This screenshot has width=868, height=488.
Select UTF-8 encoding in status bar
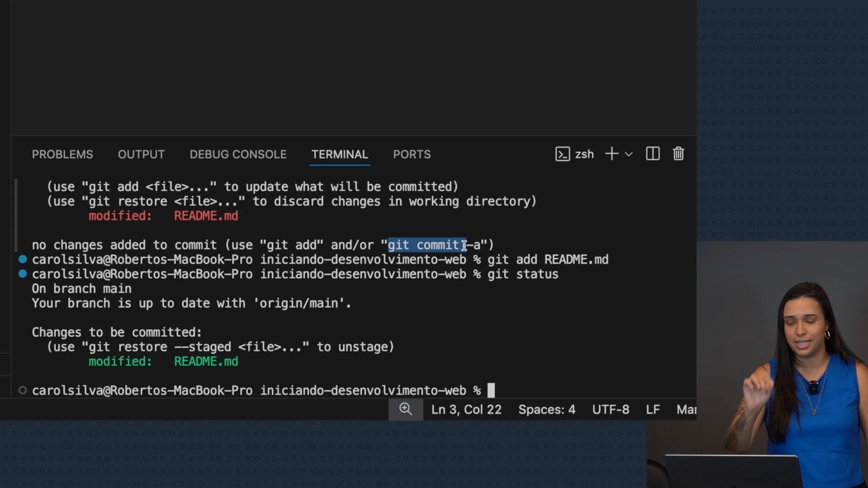[610, 410]
